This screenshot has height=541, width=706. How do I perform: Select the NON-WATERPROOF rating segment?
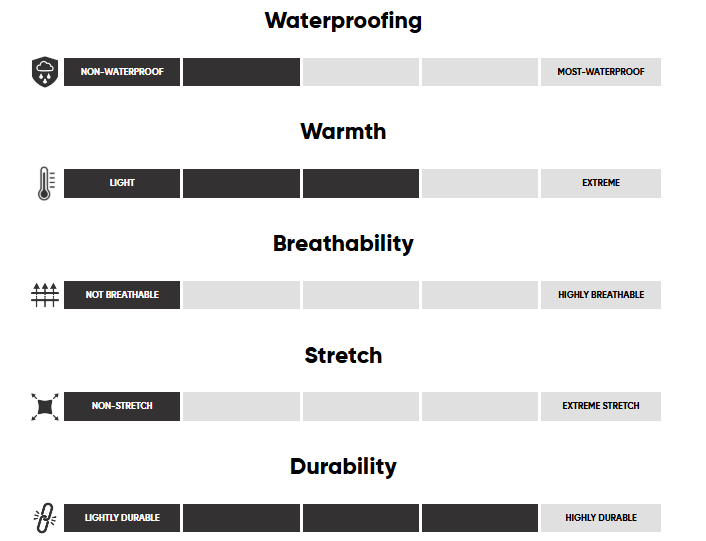(122, 72)
